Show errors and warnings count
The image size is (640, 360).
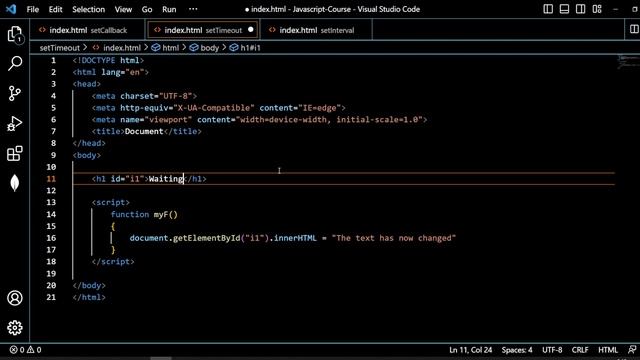(26, 350)
